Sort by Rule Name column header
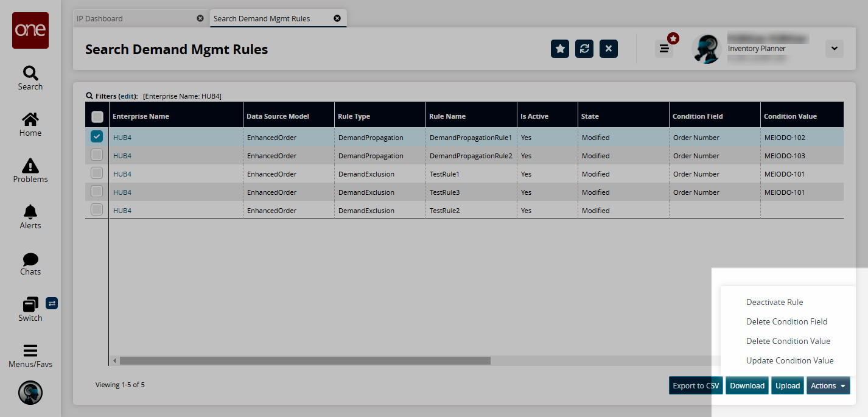The height and width of the screenshot is (417, 868). coord(472,116)
